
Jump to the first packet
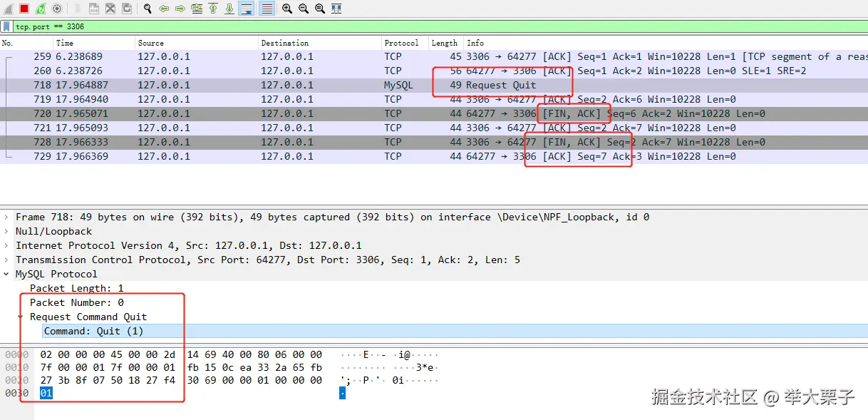213,9
